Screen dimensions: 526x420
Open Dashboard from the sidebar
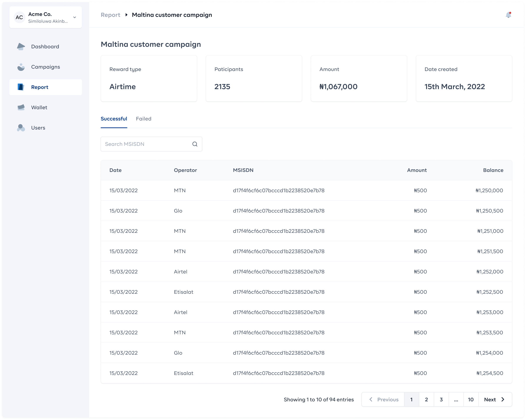46,46
